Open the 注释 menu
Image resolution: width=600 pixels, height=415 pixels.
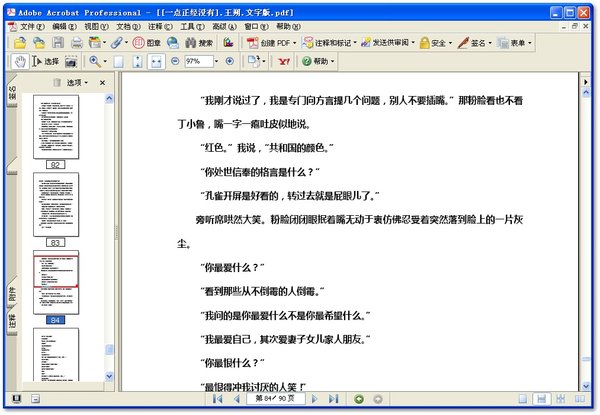pyautogui.click(x=160, y=26)
